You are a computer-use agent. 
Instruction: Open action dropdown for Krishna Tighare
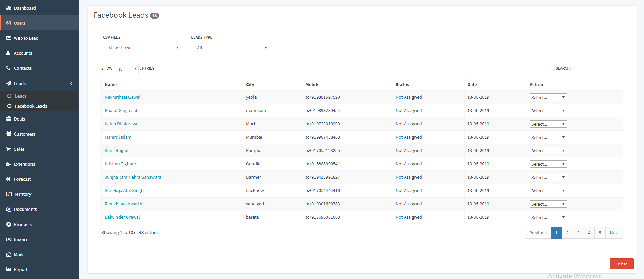(x=548, y=164)
